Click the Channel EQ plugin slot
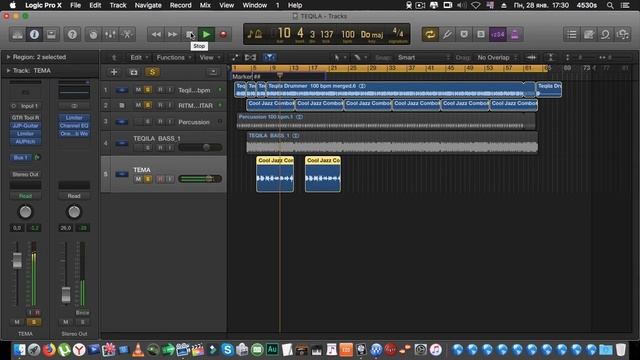The height and width of the screenshot is (360, 640). tap(74, 126)
